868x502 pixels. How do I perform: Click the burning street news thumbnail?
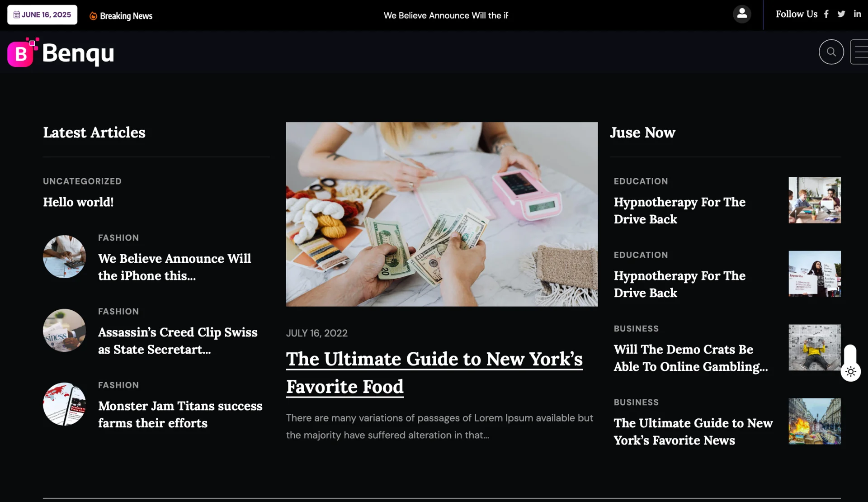[x=815, y=421]
